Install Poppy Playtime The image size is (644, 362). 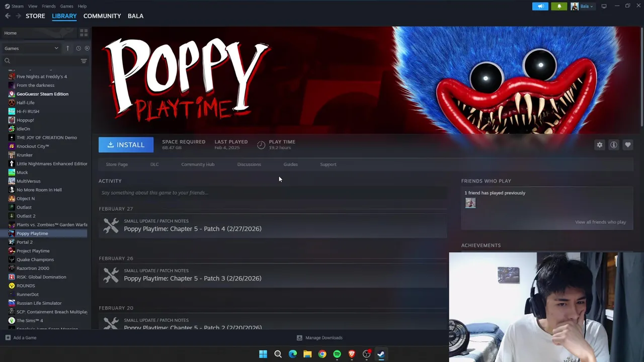tap(126, 145)
